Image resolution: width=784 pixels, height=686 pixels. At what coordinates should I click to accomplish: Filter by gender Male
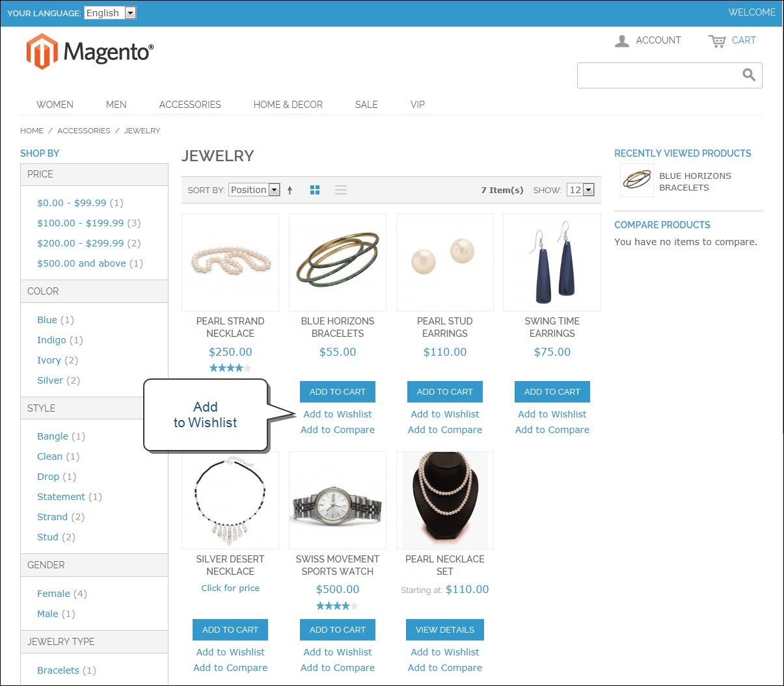pos(47,614)
